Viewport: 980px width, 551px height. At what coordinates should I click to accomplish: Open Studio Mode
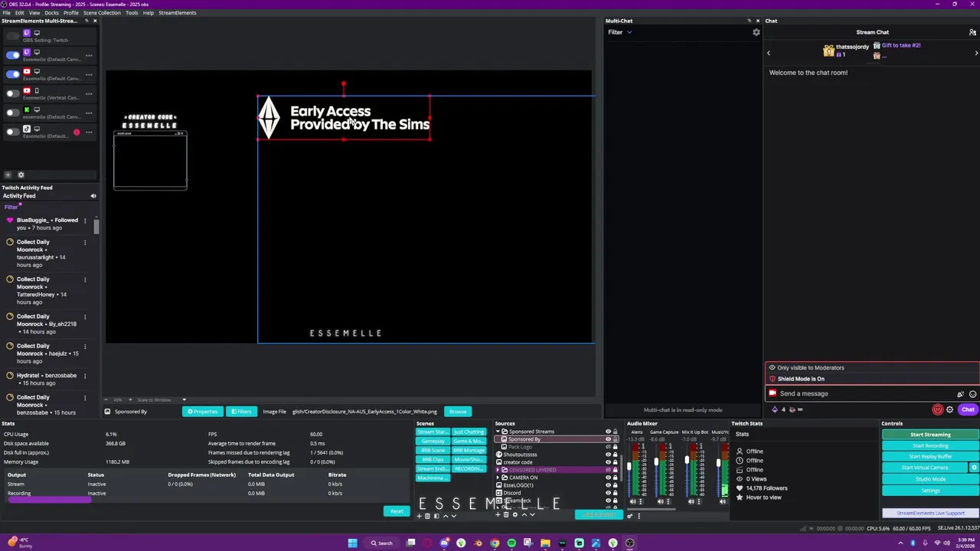930,479
